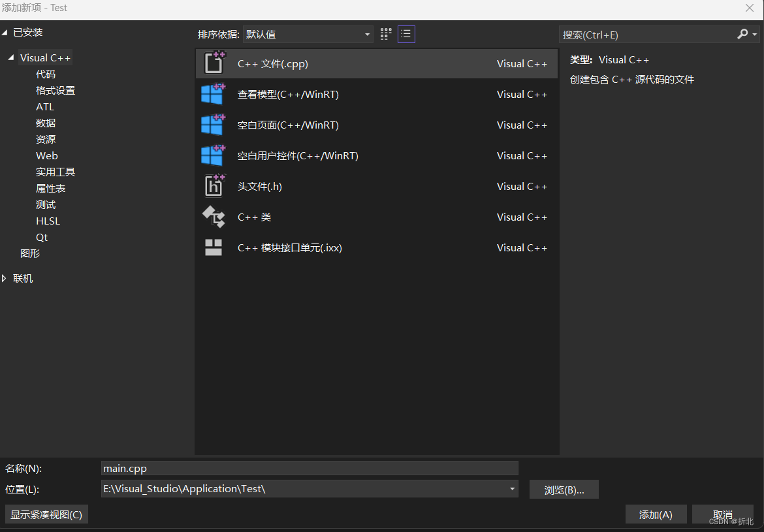Select the 代码 category
Viewport: 764px width, 532px height.
(x=46, y=74)
